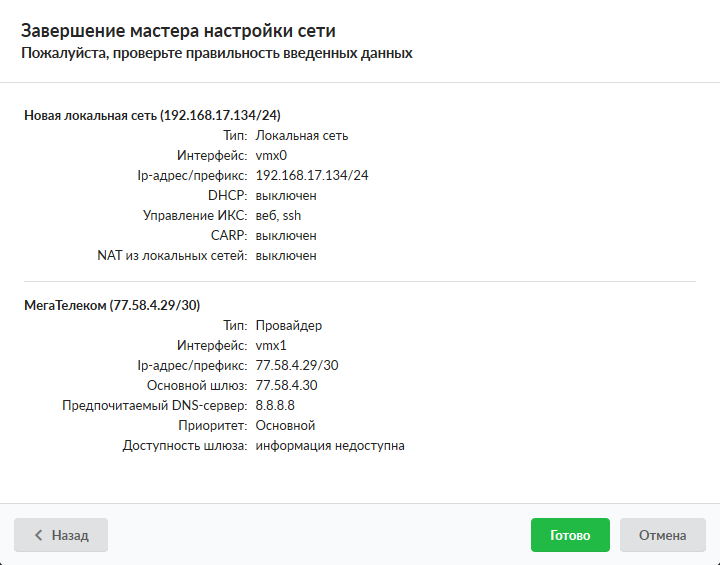
Task: Click the subtitle about checking entered data
Action: (217, 53)
